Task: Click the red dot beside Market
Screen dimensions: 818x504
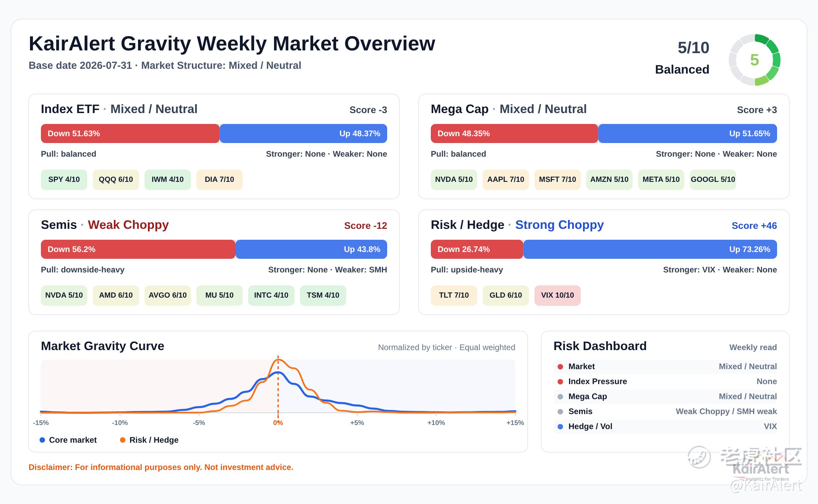Action: 560,367
